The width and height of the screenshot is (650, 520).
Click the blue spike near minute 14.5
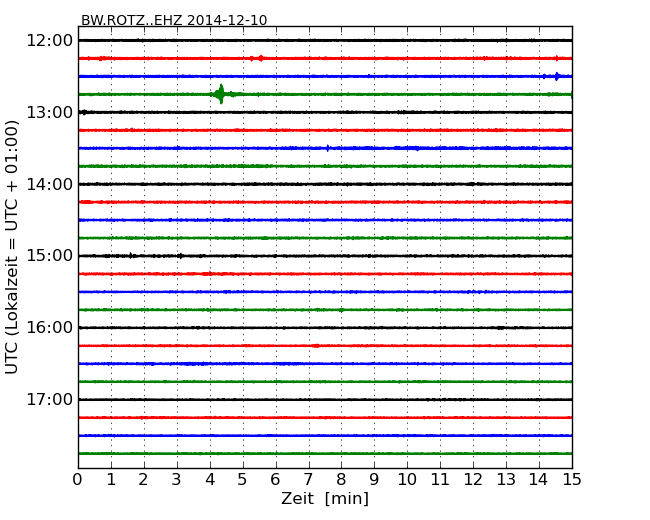click(x=557, y=76)
